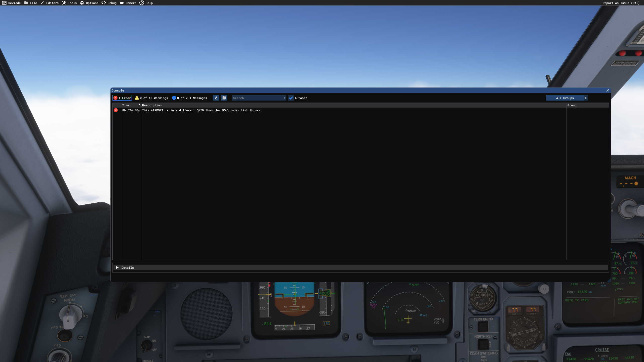Click the Devmode icon in the menu bar
This screenshot has width=644, height=362.
4,3
